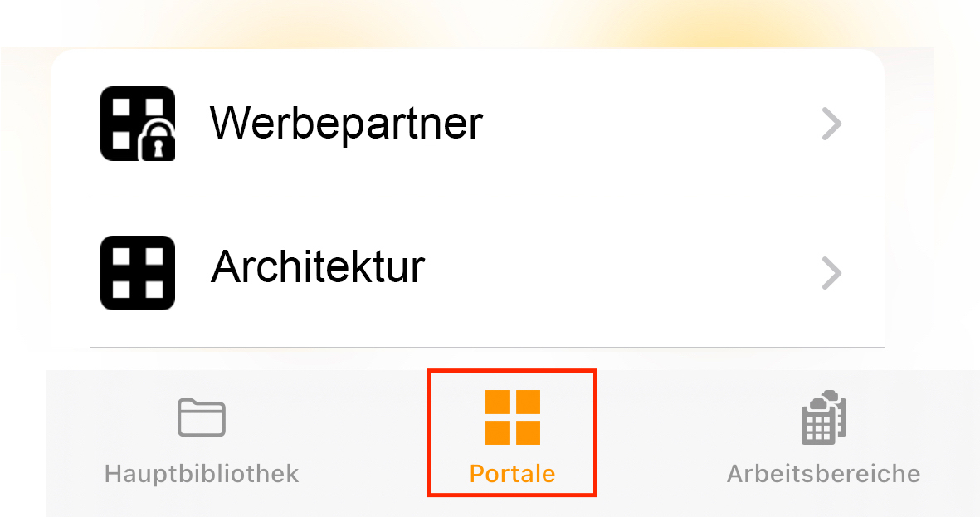Select the Portale tab label
Viewport: 980px width, 517px height.
click(513, 474)
